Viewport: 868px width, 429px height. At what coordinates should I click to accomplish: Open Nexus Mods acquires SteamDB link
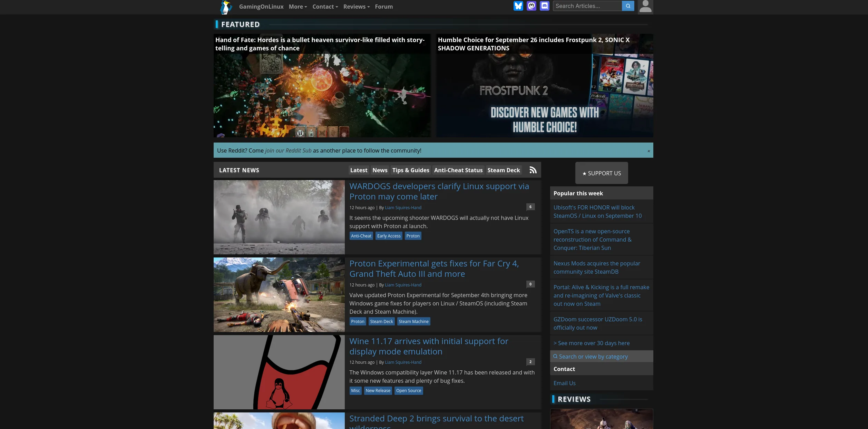tap(596, 267)
